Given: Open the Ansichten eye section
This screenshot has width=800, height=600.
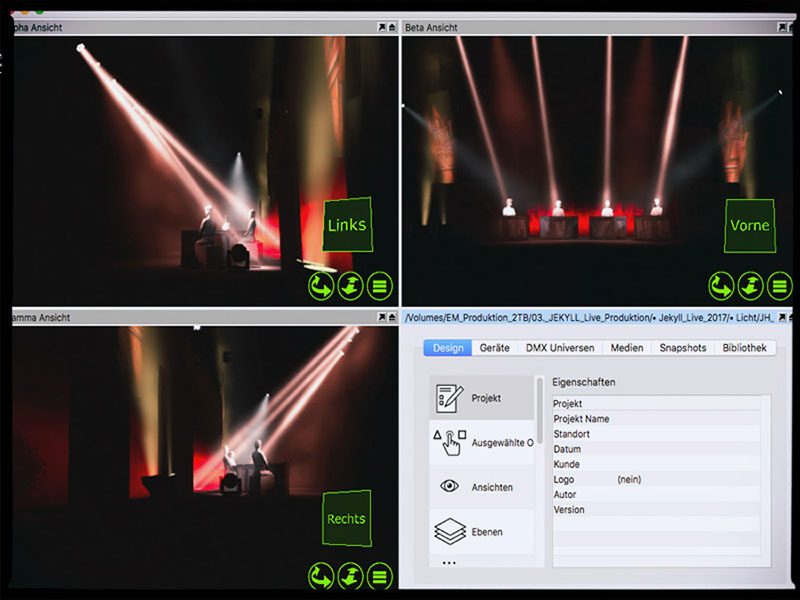Looking at the screenshot, I should (482, 487).
